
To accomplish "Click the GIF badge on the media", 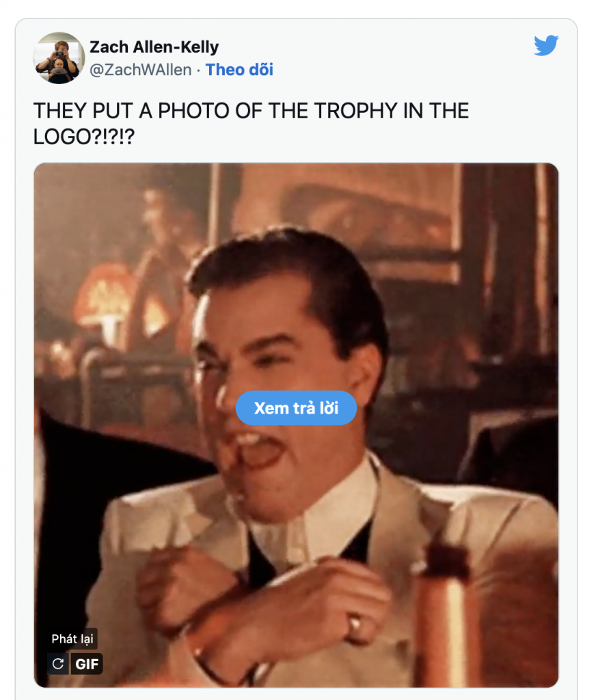I will coord(87,664).
